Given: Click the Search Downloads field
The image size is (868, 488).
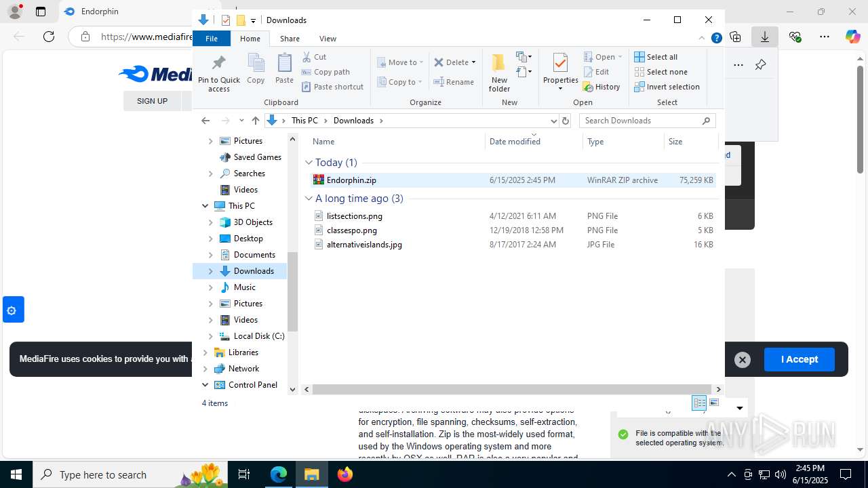Looking at the screenshot, I should [x=648, y=121].
